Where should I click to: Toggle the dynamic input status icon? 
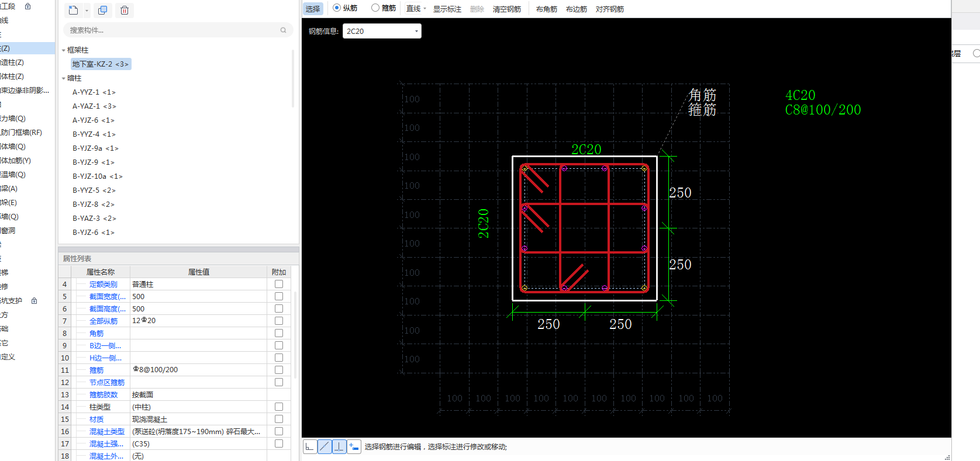[354, 446]
